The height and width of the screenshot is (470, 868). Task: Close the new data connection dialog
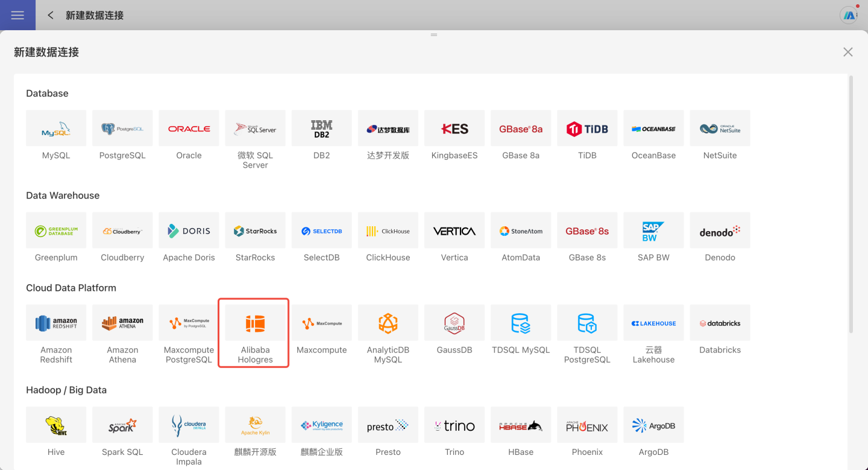click(848, 52)
